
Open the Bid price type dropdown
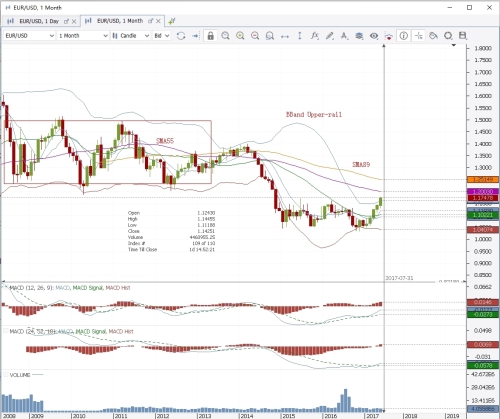(162, 36)
